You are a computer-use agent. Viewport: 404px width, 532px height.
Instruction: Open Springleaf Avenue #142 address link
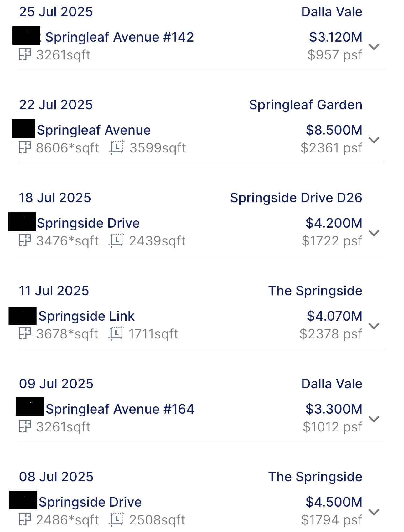point(119,37)
